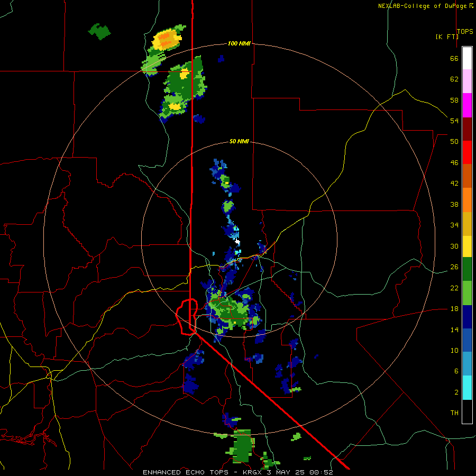Select the 42 legend label
Viewport: 476px width, 476px height.
[x=454, y=184]
